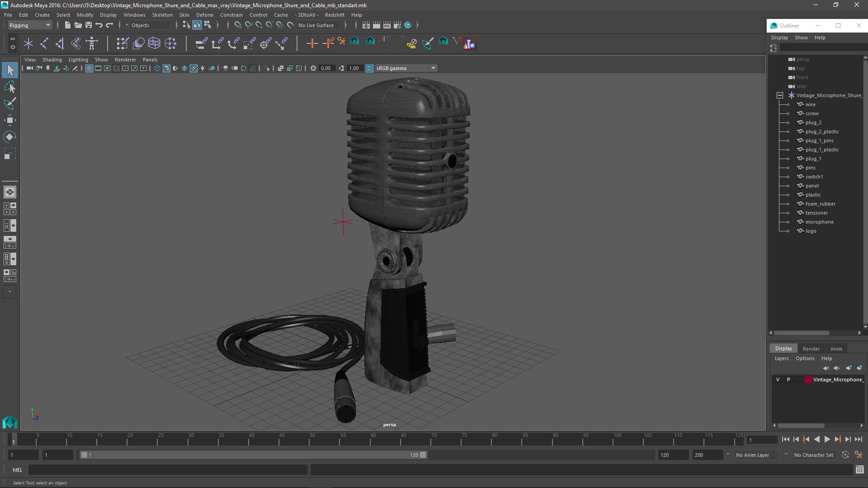Click the Four View layout icon
Viewport: 868px width, 488px height.
10,209
